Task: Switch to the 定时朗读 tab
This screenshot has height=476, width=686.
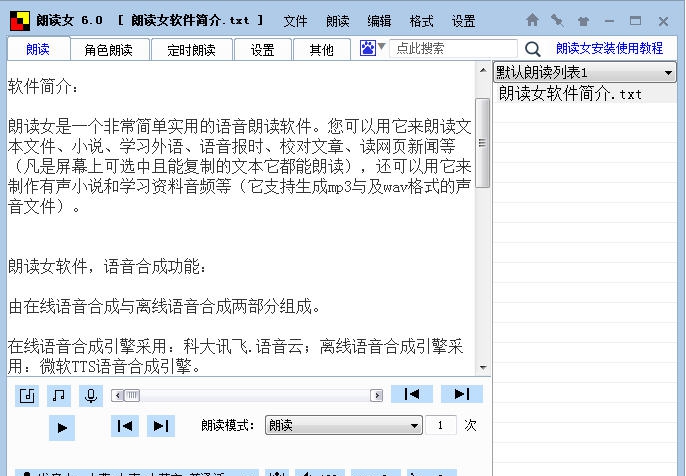Action: pos(192,49)
